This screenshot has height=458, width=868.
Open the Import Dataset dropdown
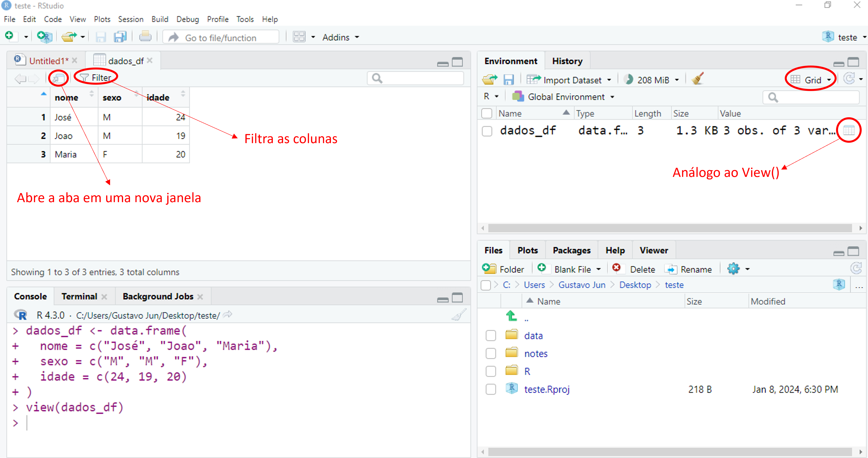pyautogui.click(x=572, y=80)
